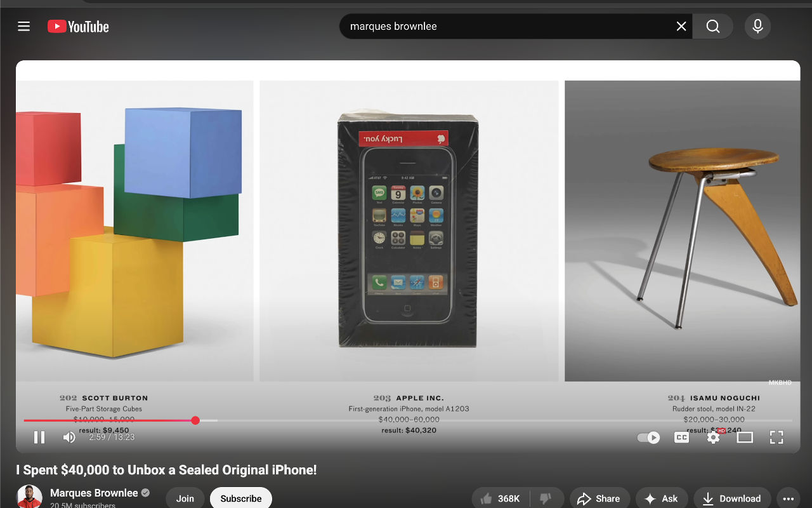Image resolution: width=812 pixels, height=508 pixels.
Task: Open the more actions ellipsis menu
Action: pyautogui.click(x=789, y=498)
